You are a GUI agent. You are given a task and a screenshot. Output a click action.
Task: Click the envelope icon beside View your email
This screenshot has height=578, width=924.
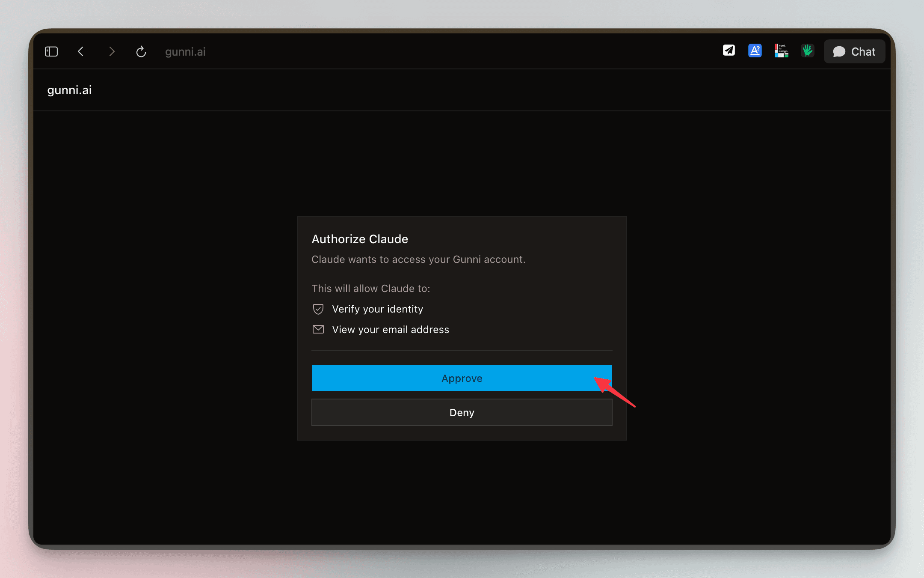pos(318,329)
